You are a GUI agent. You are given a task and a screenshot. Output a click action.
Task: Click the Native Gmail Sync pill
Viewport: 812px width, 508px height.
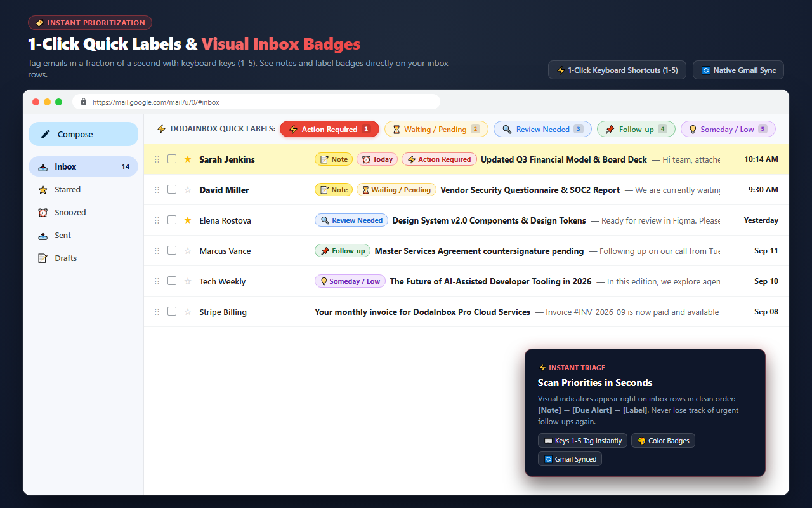738,70
